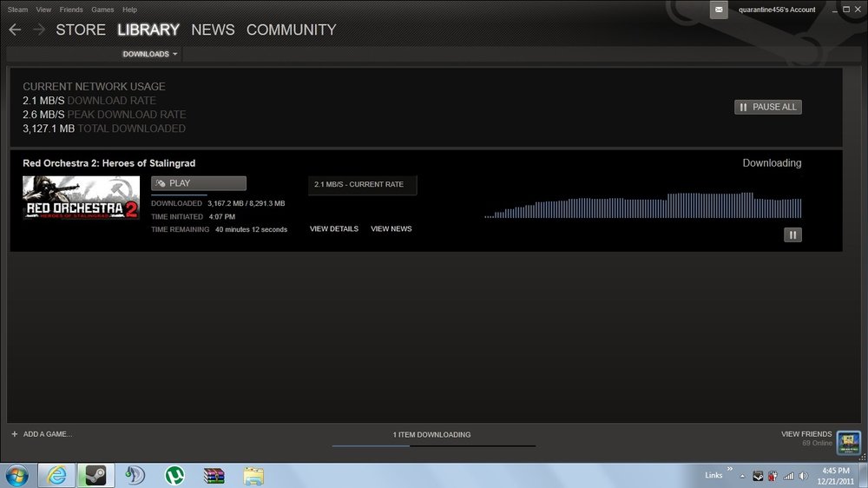868x488 pixels.
Task: Click 'TOTAL DOWNLOADED' text
Action: click(132, 129)
